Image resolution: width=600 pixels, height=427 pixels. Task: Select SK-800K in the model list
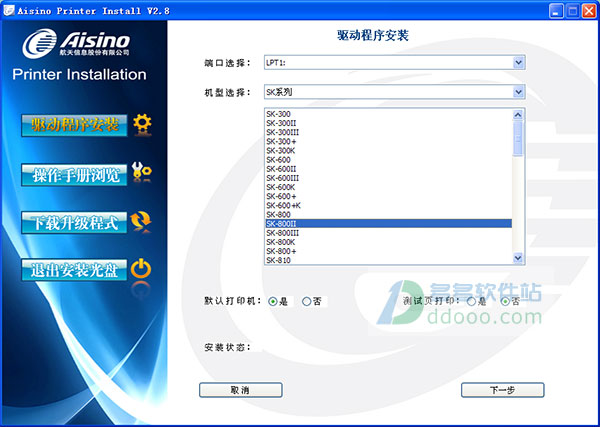click(x=388, y=242)
